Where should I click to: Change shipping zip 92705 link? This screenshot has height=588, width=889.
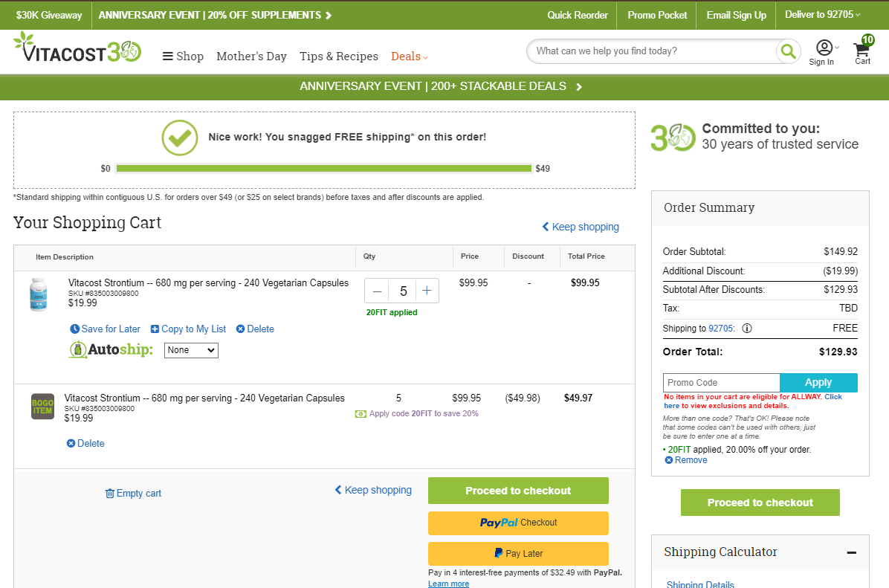(x=720, y=329)
